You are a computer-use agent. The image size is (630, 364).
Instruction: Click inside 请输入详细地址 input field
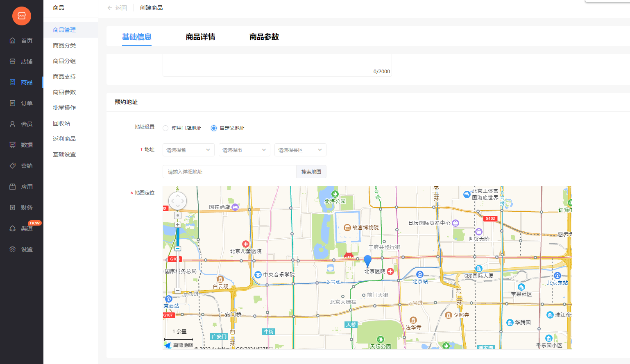point(229,172)
